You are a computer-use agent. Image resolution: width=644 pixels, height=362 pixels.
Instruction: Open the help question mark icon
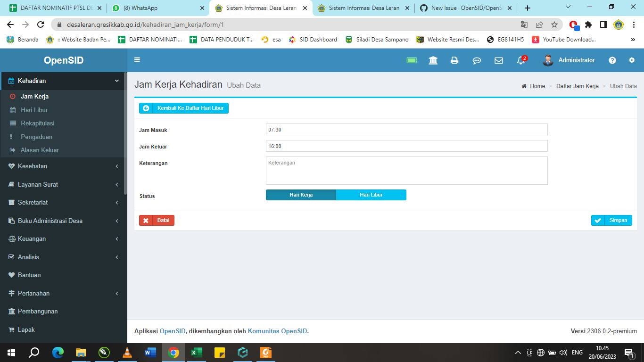point(612,60)
